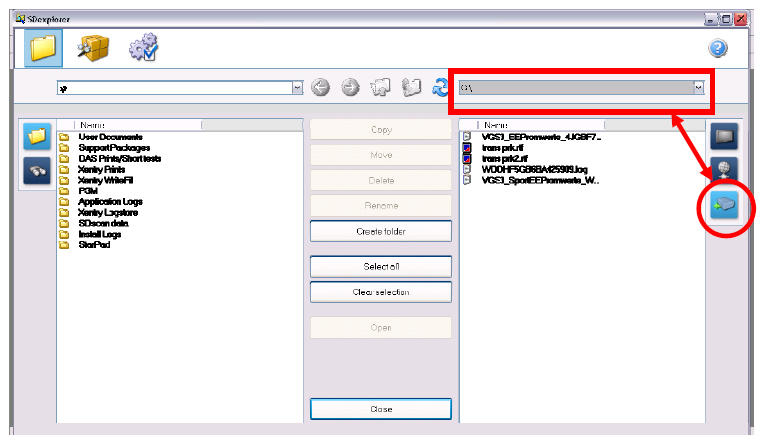The image size is (766, 444).
Task: Click the binoculars search icon on left sidebar
Action: (36, 171)
